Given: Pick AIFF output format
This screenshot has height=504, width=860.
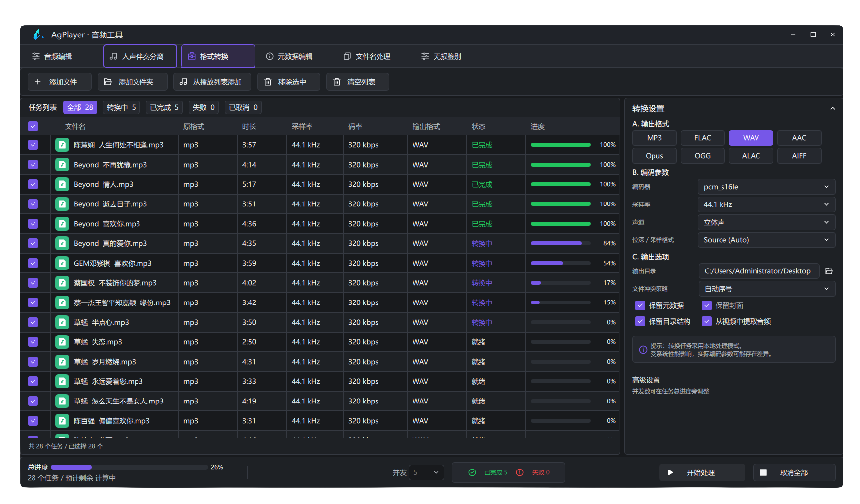Looking at the screenshot, I should click(x=799, y=156).
